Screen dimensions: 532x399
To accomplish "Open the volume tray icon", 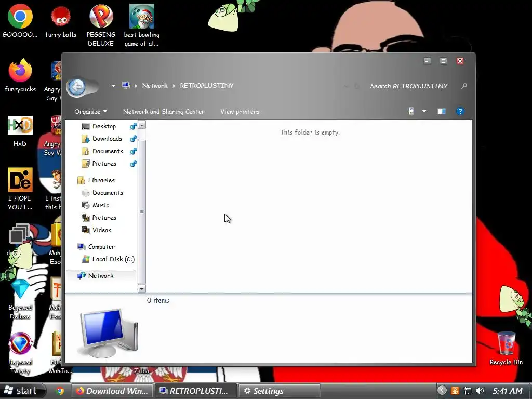I will (x=480, y=391).
